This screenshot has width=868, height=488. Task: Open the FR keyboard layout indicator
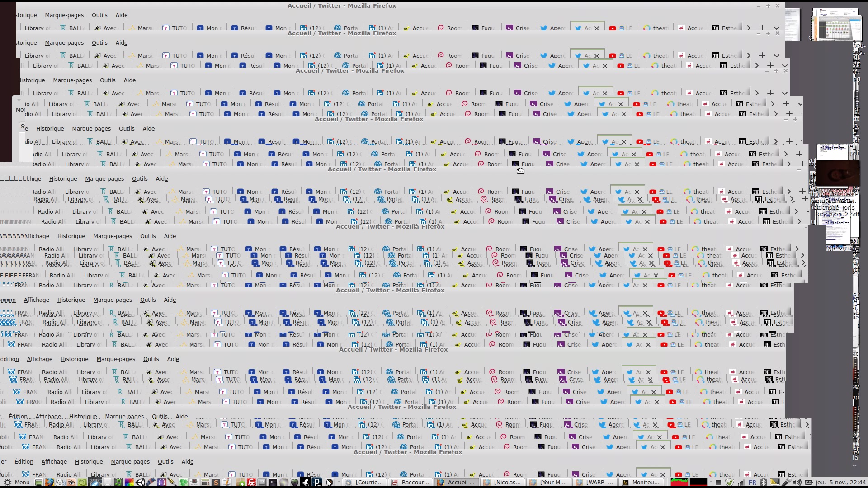752,483
